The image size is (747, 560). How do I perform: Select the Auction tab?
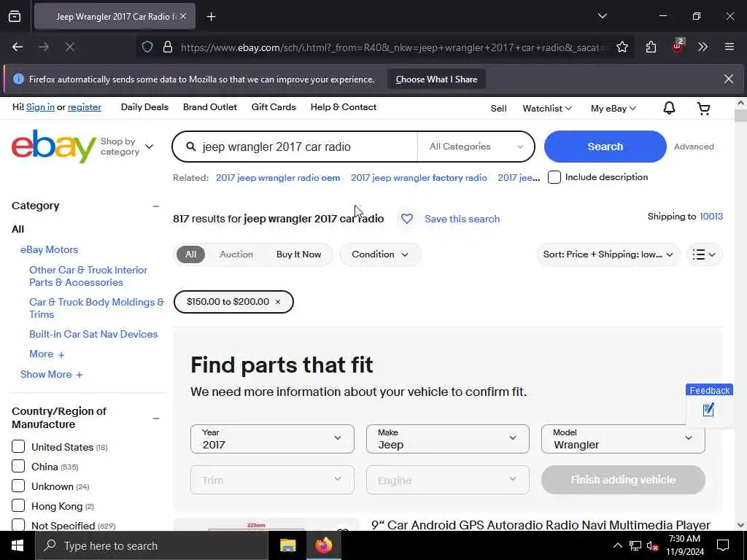pos(236,254)
